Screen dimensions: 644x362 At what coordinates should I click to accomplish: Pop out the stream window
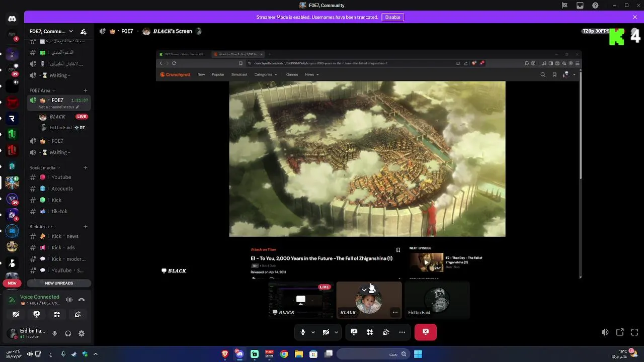coord(620,332)
